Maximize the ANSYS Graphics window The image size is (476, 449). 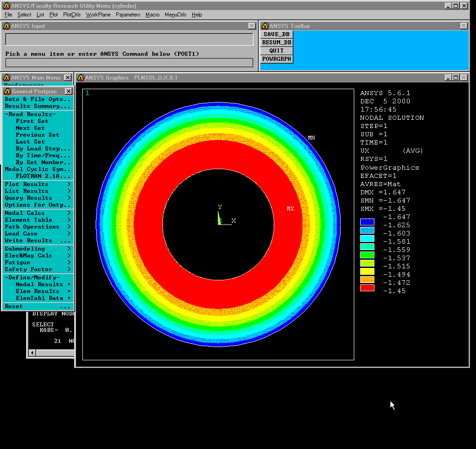pos(456,78)
